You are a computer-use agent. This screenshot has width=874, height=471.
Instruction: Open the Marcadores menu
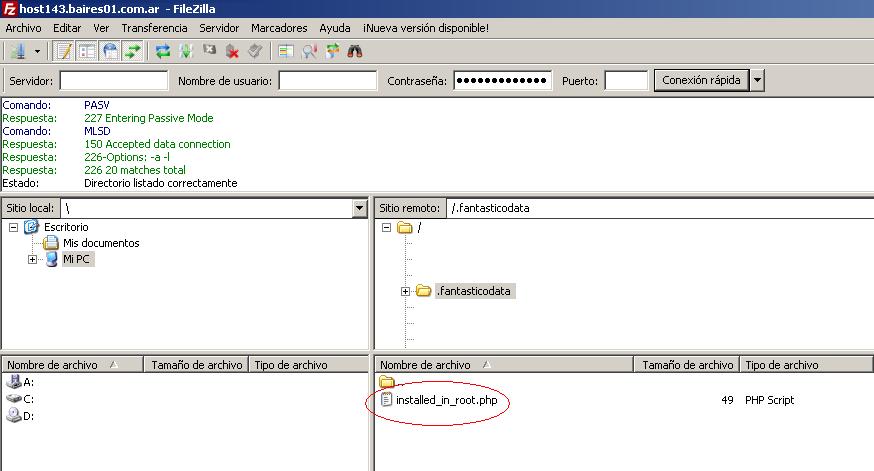pyautogui.click(x=279, y=28)
